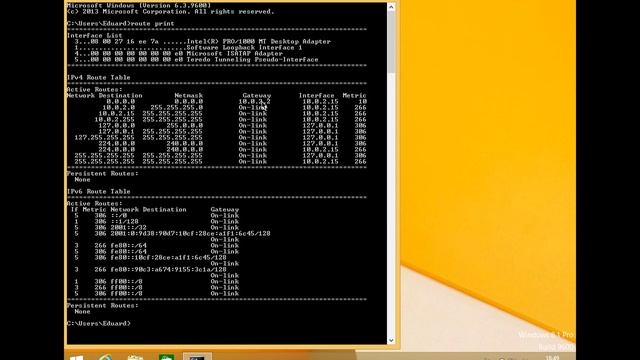Screen dimensions: 640x360
Task: Click network destination 10.0.2.0
Action: point(118,108)
